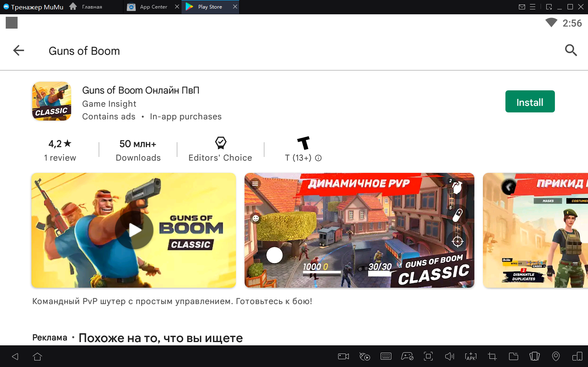Open the keyboard mapping tool
This screenshot has height=367, width=588.
[x=386, y=356]
